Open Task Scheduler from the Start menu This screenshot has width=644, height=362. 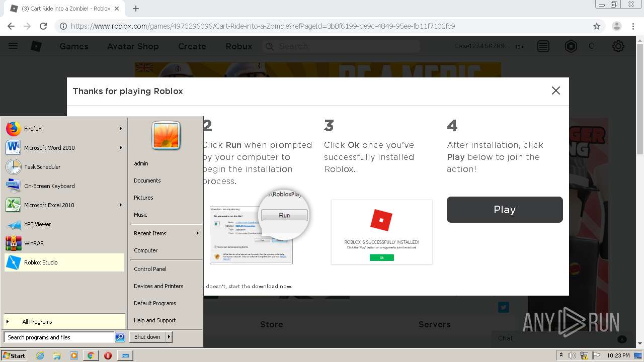(64, 167)
